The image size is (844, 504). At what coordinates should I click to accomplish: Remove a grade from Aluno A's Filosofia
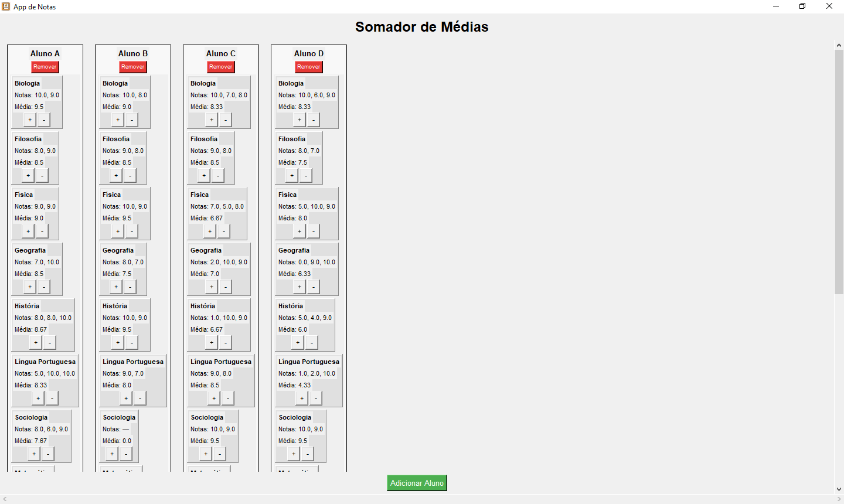[42, 176]
